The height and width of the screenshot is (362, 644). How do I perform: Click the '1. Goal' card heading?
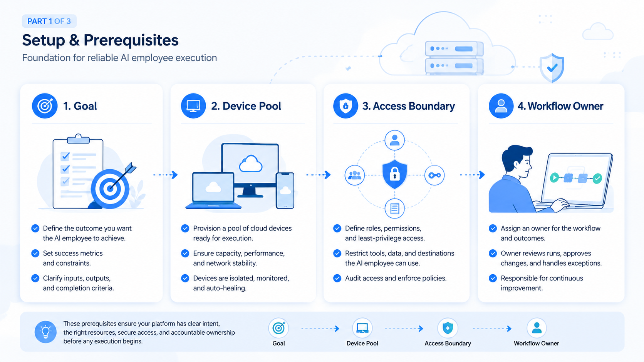click(80, 106)
